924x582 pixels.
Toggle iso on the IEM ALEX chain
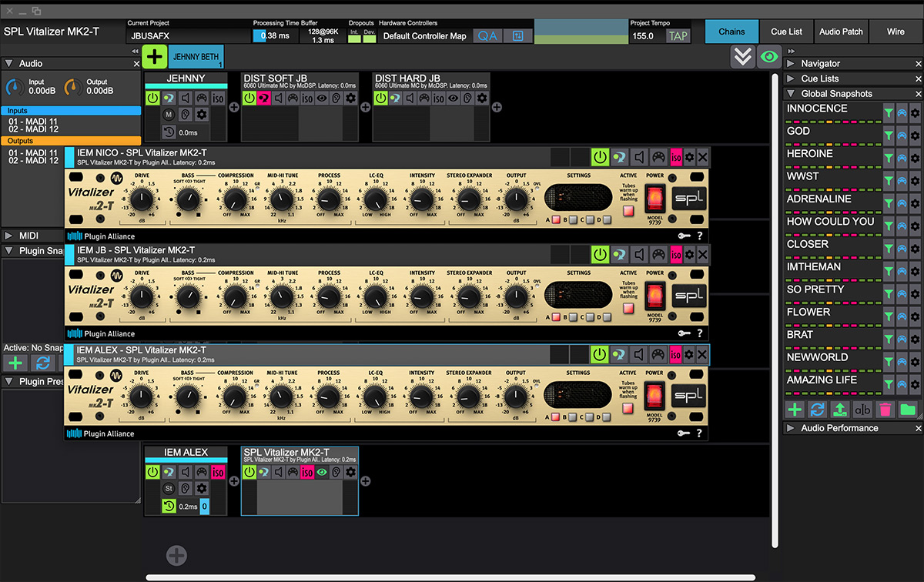218,473
